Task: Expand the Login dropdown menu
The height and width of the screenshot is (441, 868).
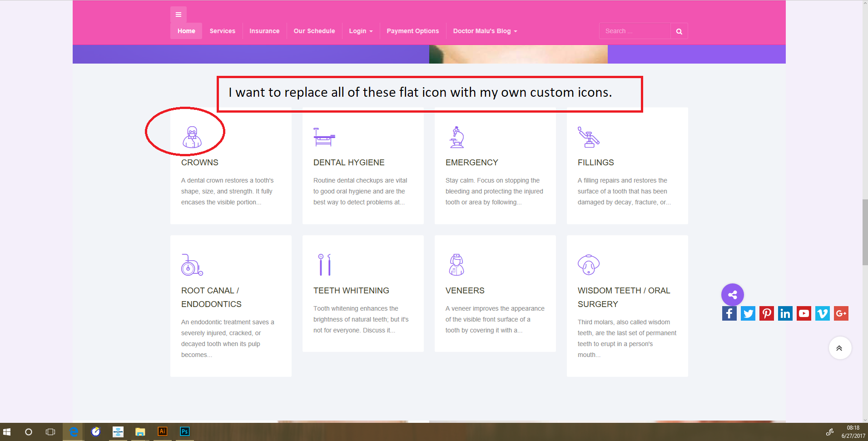Action: pos(361,31)
